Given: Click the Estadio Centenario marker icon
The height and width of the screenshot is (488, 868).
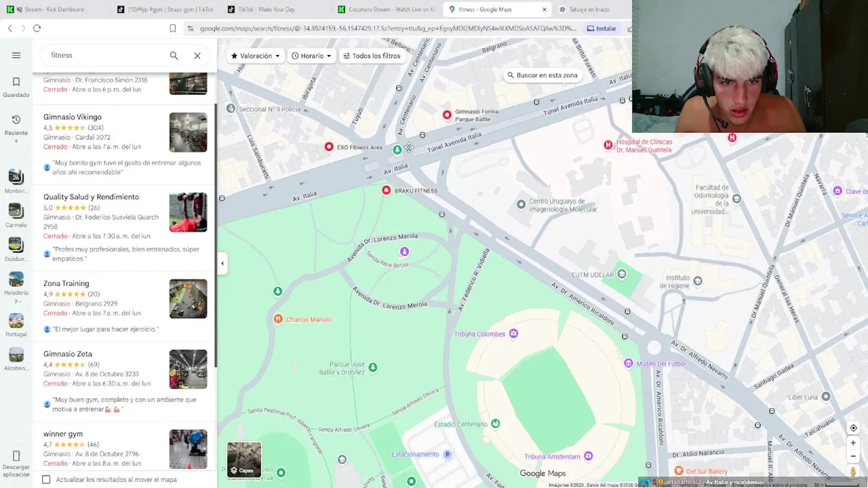Looking at the screenshot, I should pyautogui.click(x=496, y=424).
